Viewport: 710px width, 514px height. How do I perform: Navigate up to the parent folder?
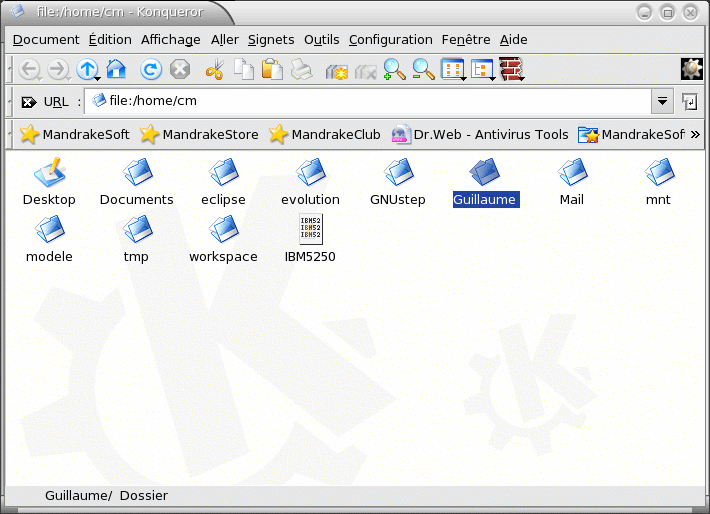(x=87, y=70)
